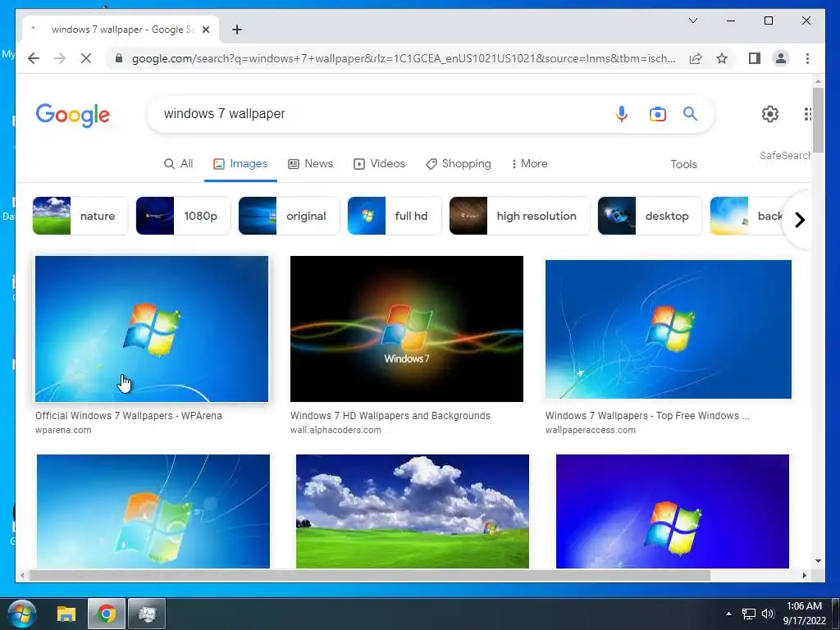The width and height of the screenshot is (840, 630).
Task: Click the vertical scrollbar down arrow
Action: tap(818, 561)
